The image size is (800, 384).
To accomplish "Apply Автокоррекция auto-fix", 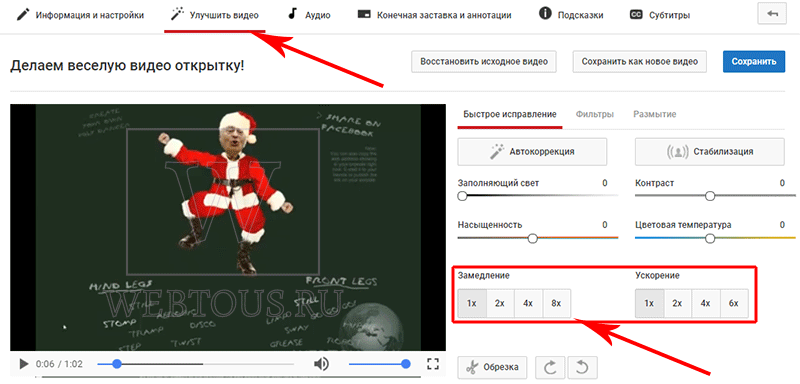I will (532, 151).
